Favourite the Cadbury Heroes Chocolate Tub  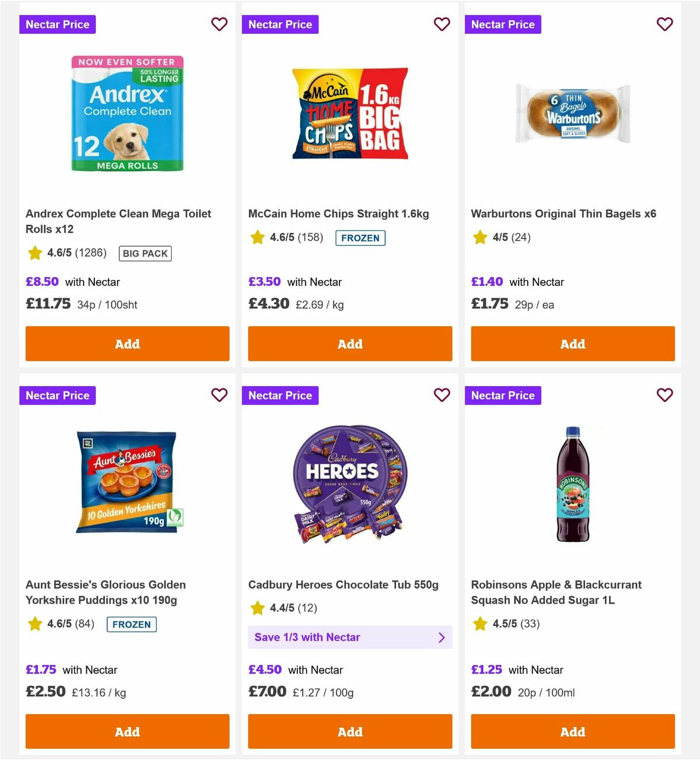tap(442, 395)
